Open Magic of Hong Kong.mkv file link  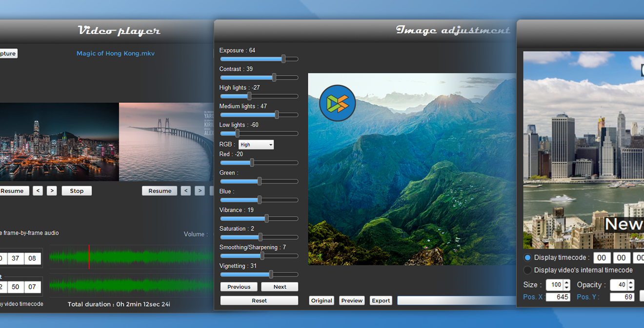[116, 53]
